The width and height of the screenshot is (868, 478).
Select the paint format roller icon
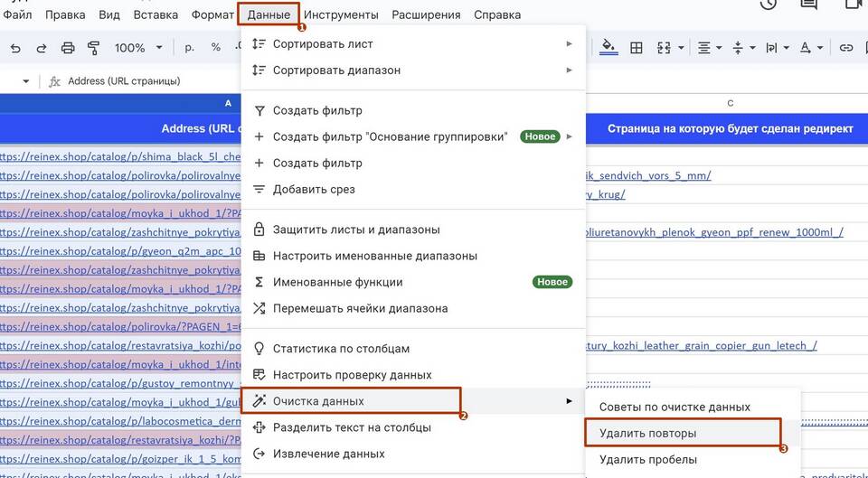[x=93, y=48]
